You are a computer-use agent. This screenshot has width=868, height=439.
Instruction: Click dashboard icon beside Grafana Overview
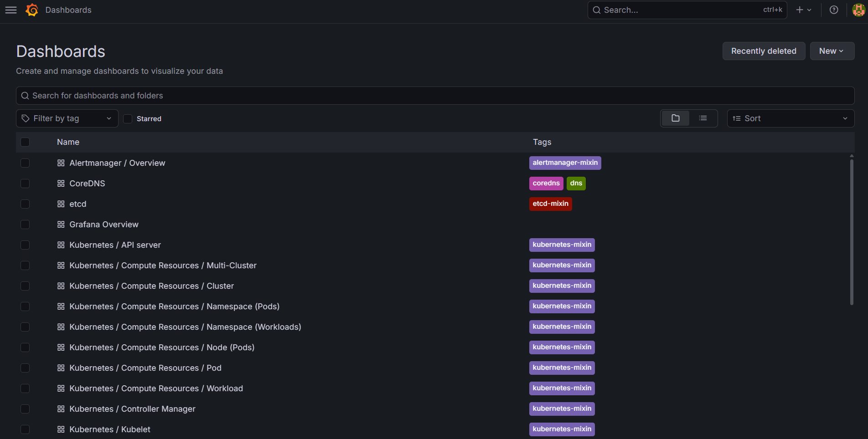61,225
